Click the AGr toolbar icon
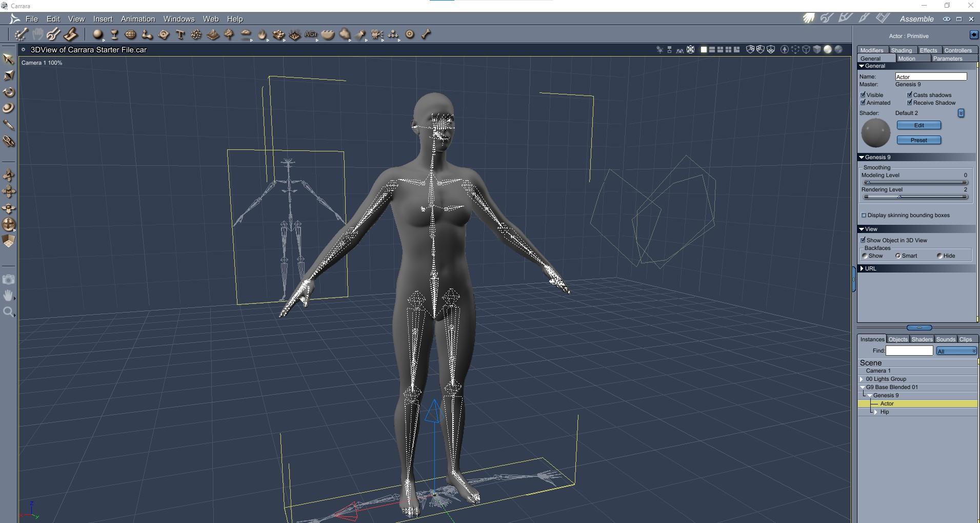The width and height of the screenshot is (980, 523). (311, 34)
